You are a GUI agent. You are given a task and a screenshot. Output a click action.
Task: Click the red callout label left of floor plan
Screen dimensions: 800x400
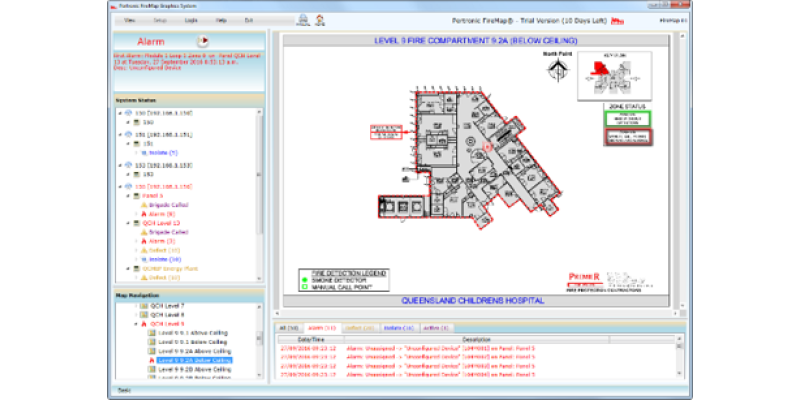386,132
